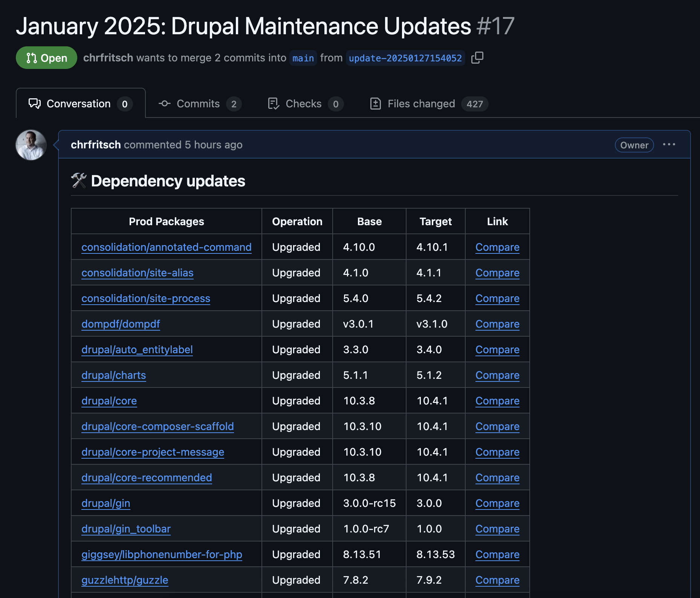Open the drupal/charts package link
This screenshot has width=700, height=598.
[113, 375]
